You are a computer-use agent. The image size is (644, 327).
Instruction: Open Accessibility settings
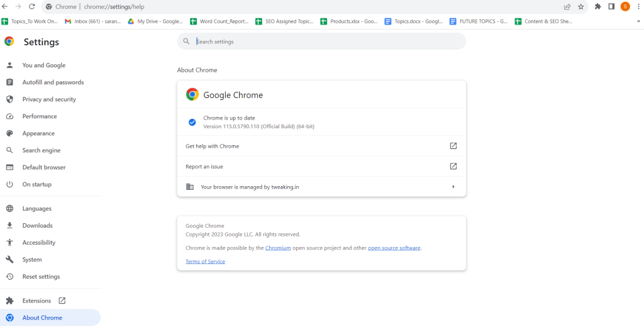39,243
